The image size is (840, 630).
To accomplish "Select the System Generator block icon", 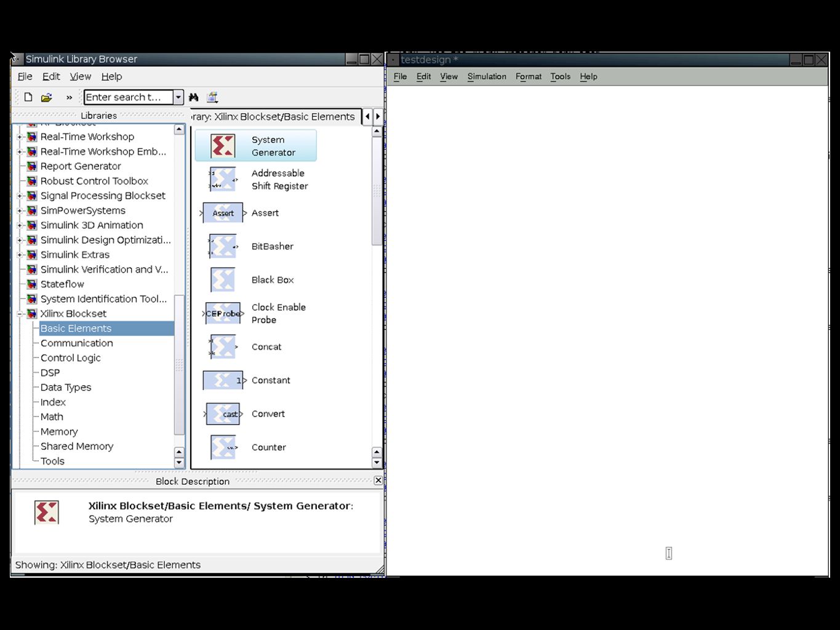I will click(223, 146).
